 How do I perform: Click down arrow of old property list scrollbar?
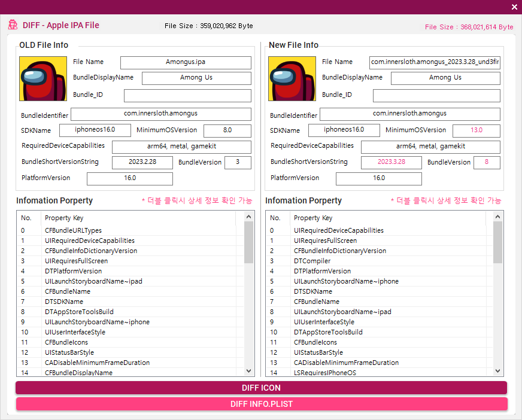248,371
